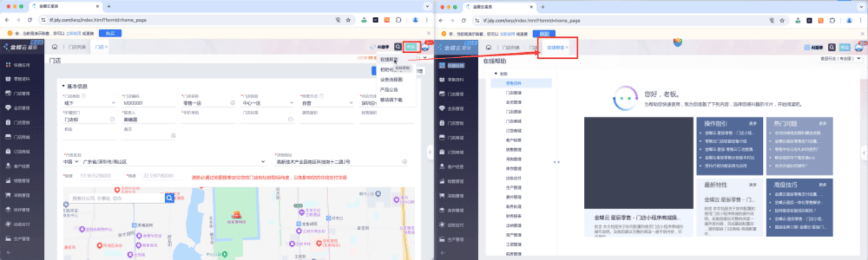Open 门店营销 in left window sidebar

coord(22,123)
